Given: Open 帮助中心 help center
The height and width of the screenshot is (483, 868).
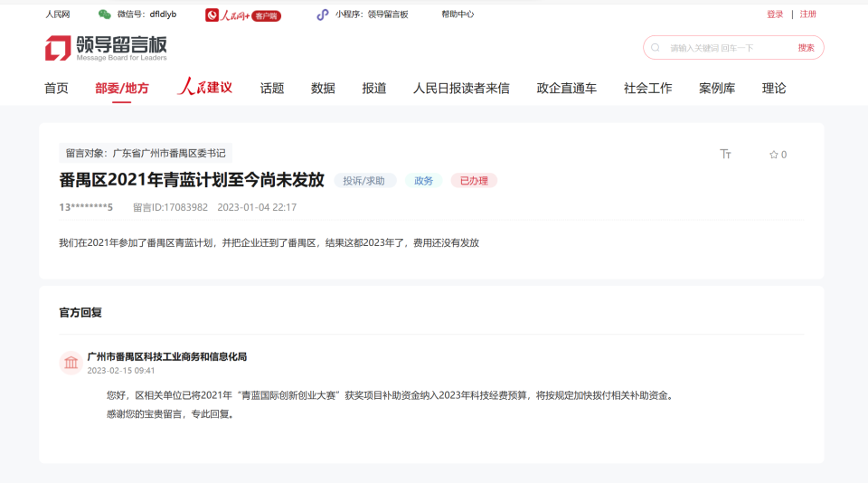Looking at the screenshot, I should pyautogui.click(x=458, y=14).
